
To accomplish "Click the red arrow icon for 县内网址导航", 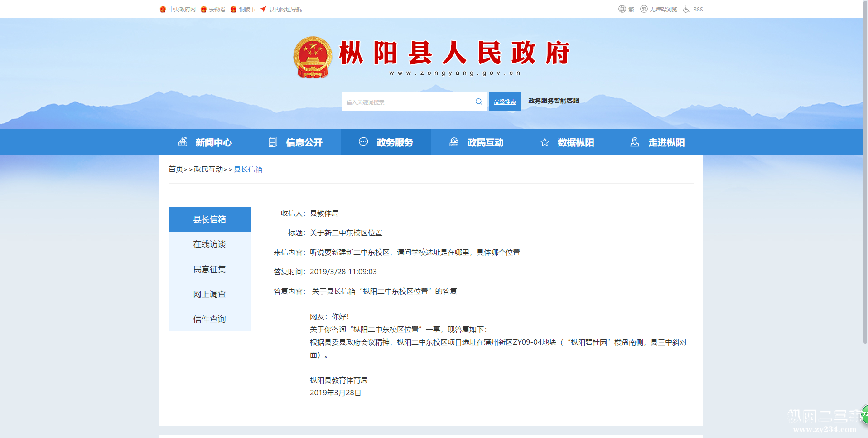I will pos(263,9).
